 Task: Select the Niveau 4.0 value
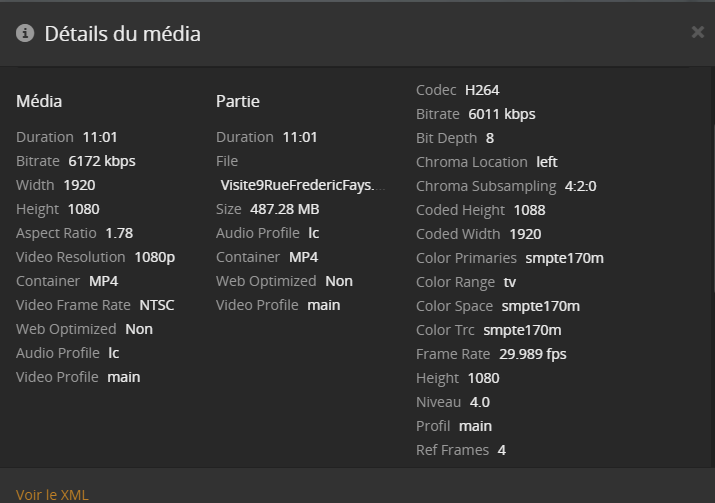point(480,402)
